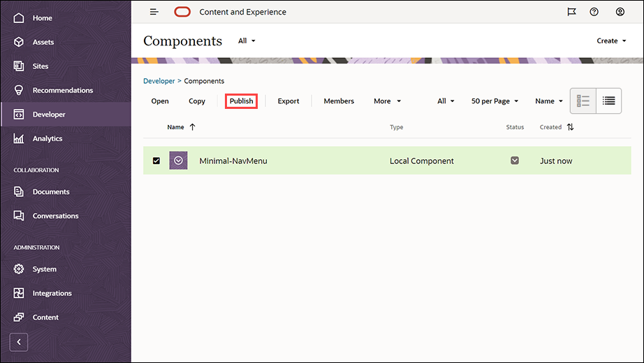The width and height of the screenshot is (644, 363).
Task: Click Copy in the toolbar
Action: [197, 101]
